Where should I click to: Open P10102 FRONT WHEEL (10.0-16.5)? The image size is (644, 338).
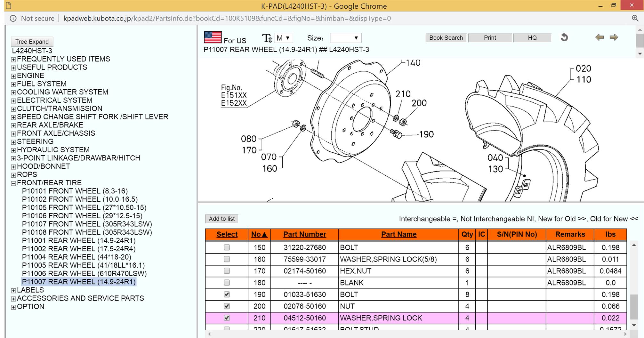pos(80,199)
